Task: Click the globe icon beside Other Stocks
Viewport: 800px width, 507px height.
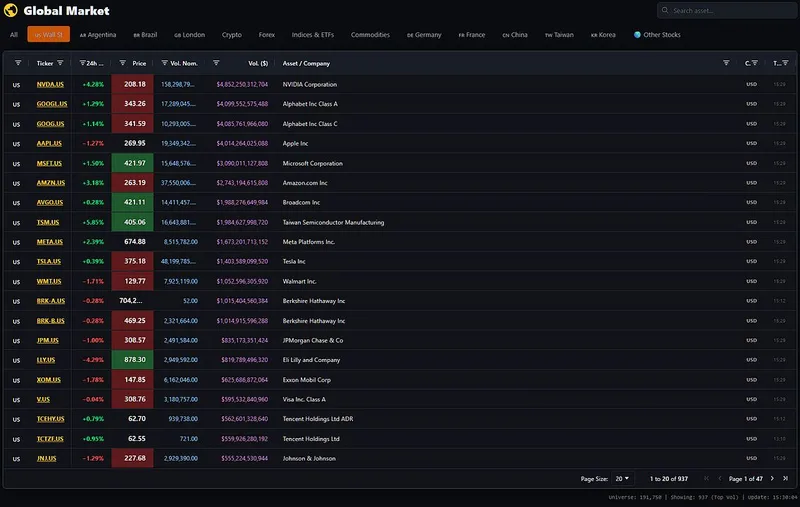Action: [x=637, y=35]
